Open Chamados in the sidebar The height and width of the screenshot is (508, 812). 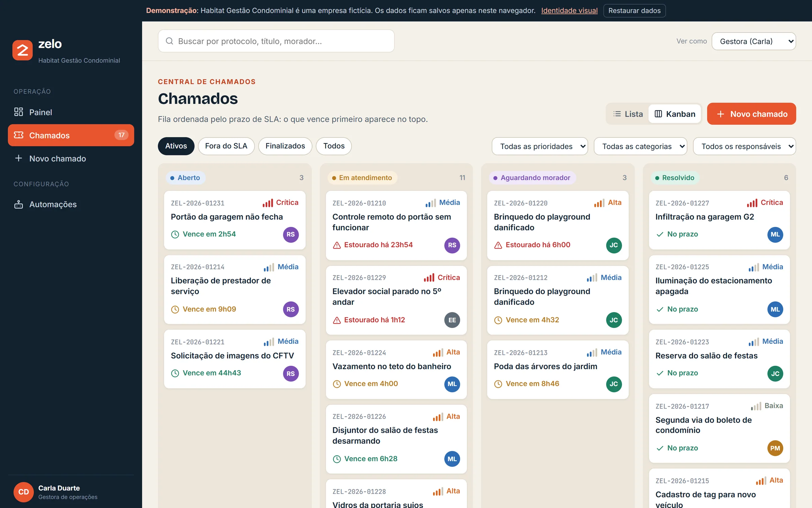[x=71, y=135]
